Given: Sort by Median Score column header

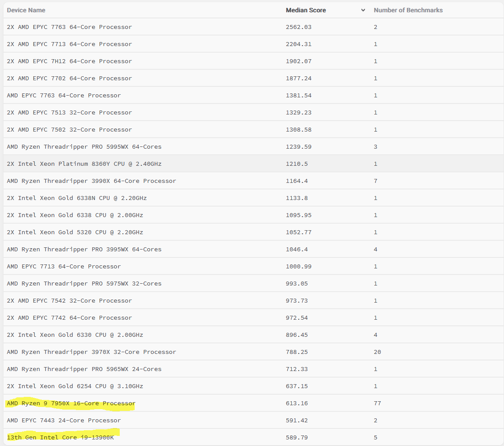Looking at the screenshot, I should [306, 10].
